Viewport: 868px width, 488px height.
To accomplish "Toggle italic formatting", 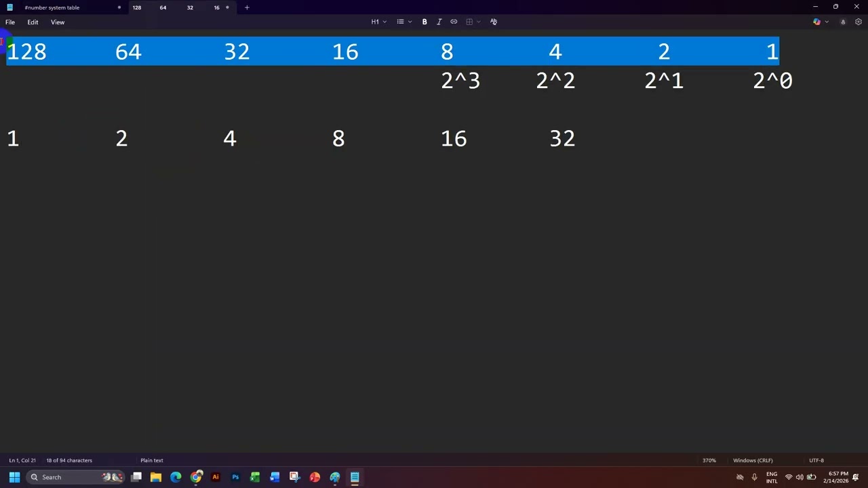I will coord(439,22).
